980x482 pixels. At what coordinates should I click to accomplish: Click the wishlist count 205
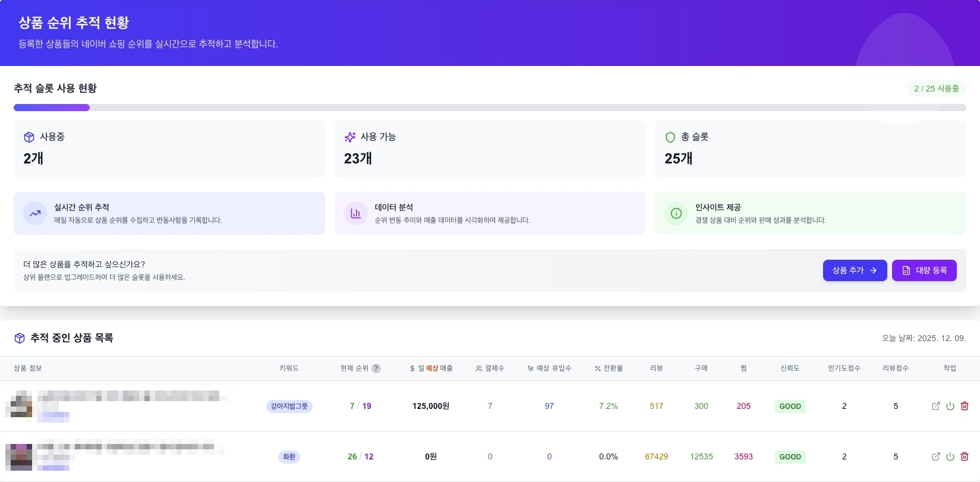743,406
